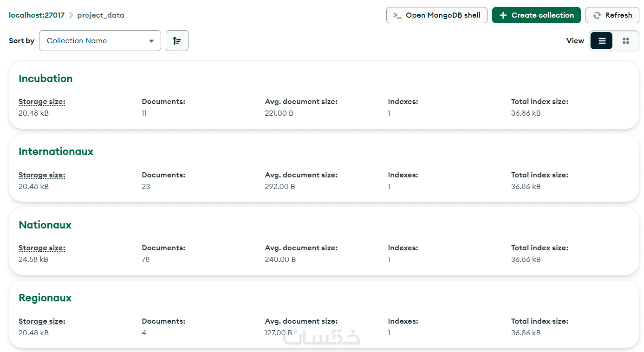Toggle the sort direction icon
This screenshot has width=644, height=352.
click(x=177, y=41)
